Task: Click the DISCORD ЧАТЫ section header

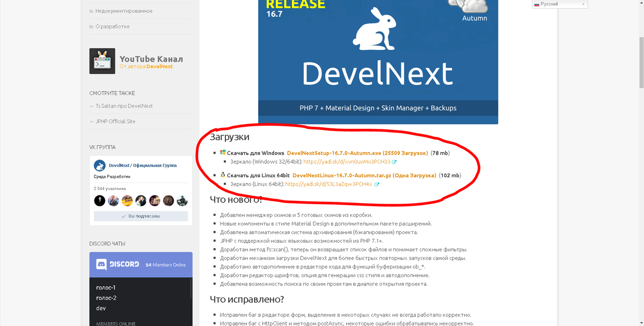Action: click(107, 244)
